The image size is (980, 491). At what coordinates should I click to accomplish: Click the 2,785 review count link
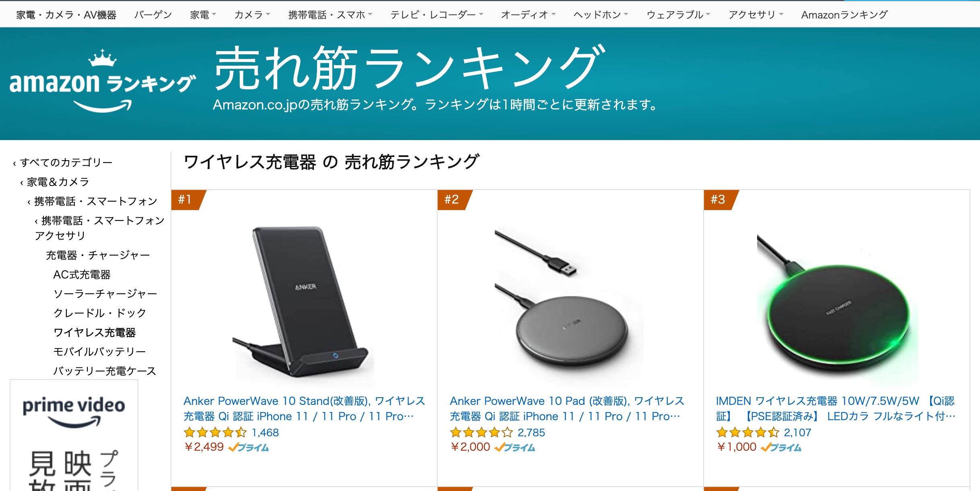point(531,433)
